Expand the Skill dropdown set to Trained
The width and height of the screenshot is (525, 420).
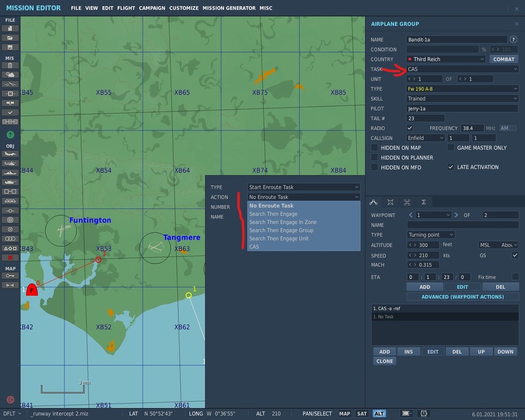click(x=462, y=99)
